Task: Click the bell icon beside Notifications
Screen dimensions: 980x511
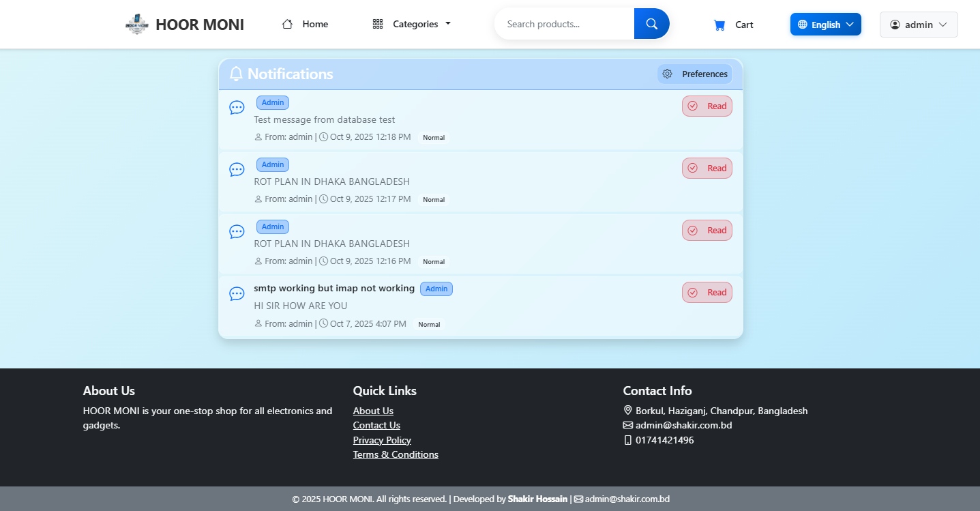Action: coord(236,74)
